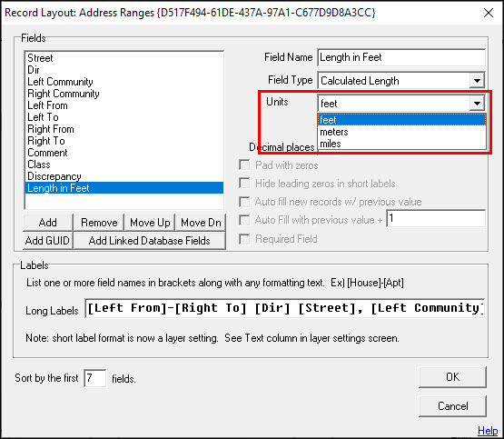
Task: Choose miles from the Units list
Action: tap(401, 144)
